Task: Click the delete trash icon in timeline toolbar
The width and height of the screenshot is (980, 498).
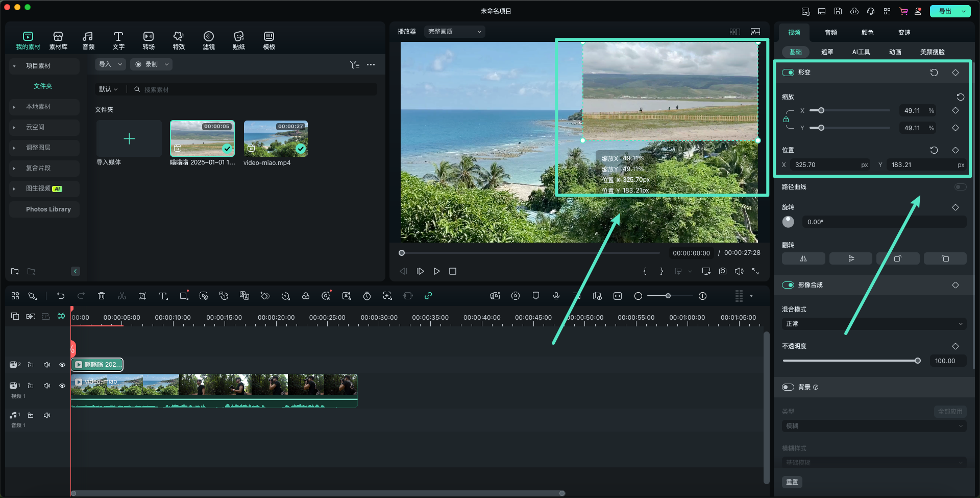Action: click(x=102, y=296)
